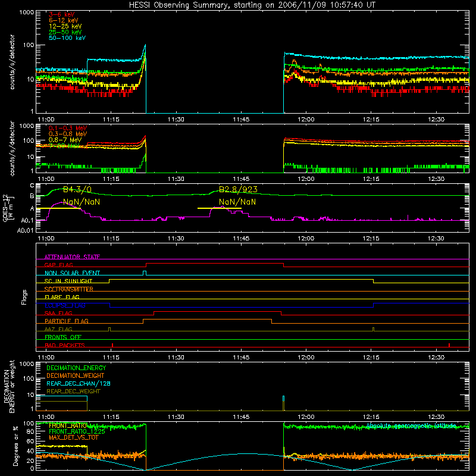Screen dimensions: 476x476
Task: Click the DECIMATION ENERGY or weight axis title
Action: tap(9, 386)
